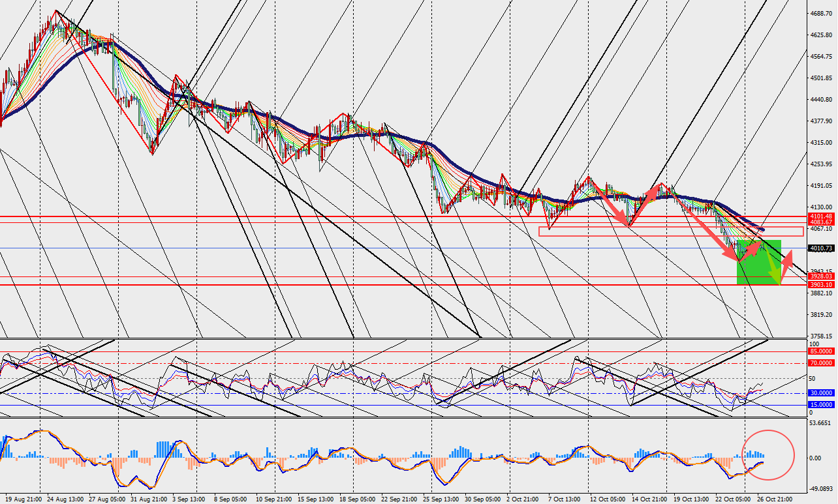
Task: Click the 4501.70 price axis label
Action: (821, 78)
